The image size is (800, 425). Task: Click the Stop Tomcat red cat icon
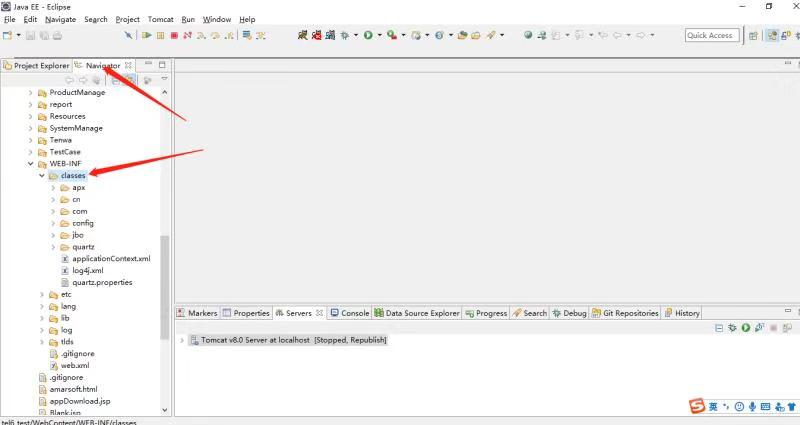tap(317, 35)
